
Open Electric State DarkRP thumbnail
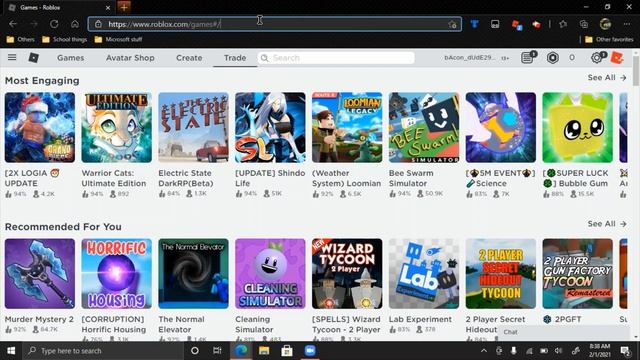click(x=193, y=127)
